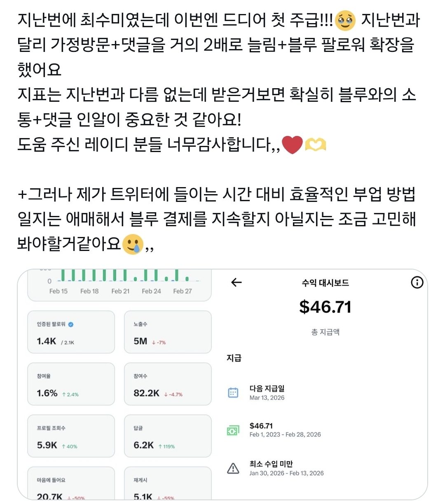This screenshot has width=445, height=504.
Task: Click the yellow heart-hands emoji
Action: tap(316, 145)
